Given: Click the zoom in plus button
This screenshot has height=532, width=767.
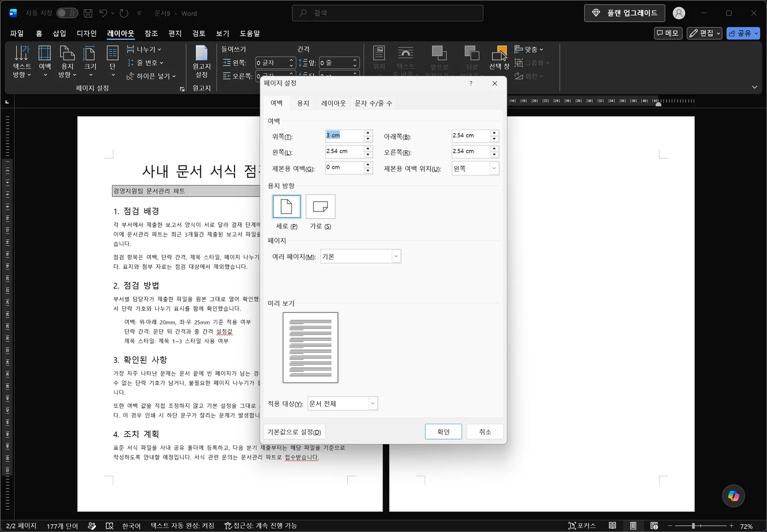Looking at the screenshot, I should point(732,526).
